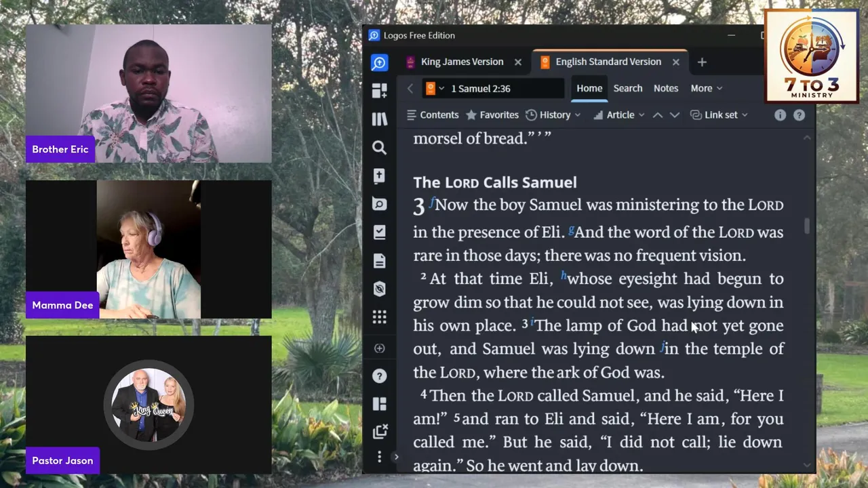Click Brother Eric's video thumbnail

[x=149, y=94]
